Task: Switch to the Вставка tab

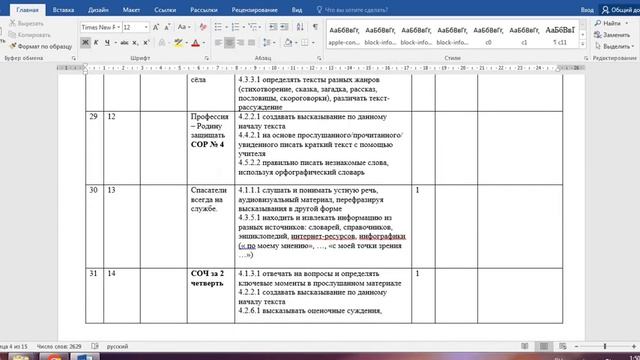Action: click(x=63, y=10)
